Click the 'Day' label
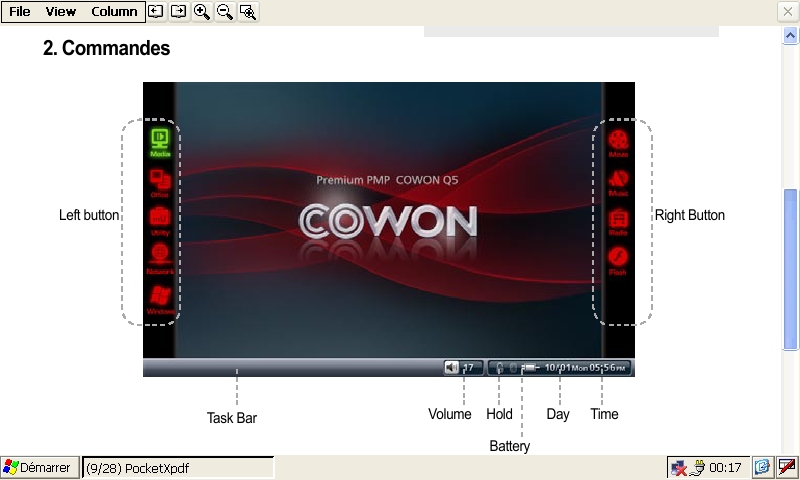Image resolution: width=800 pixels, height=480 pixels. [x=558, y=414]
